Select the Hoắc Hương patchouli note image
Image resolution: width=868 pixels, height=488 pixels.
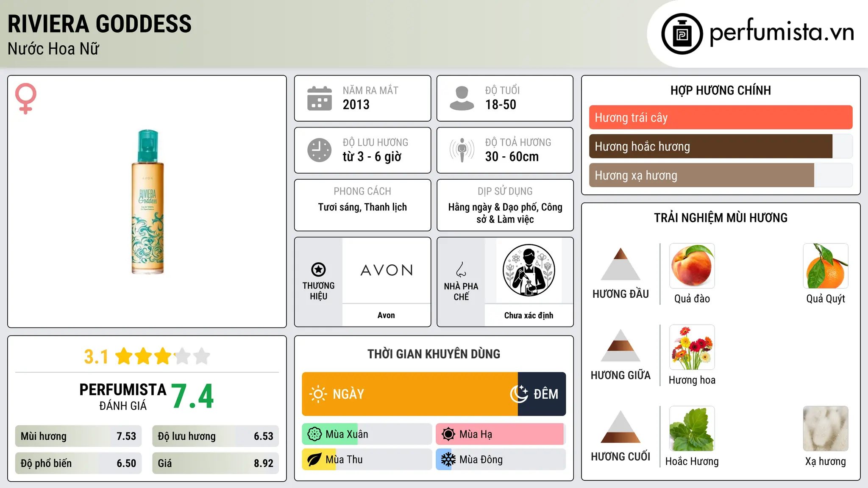[692, 429]
